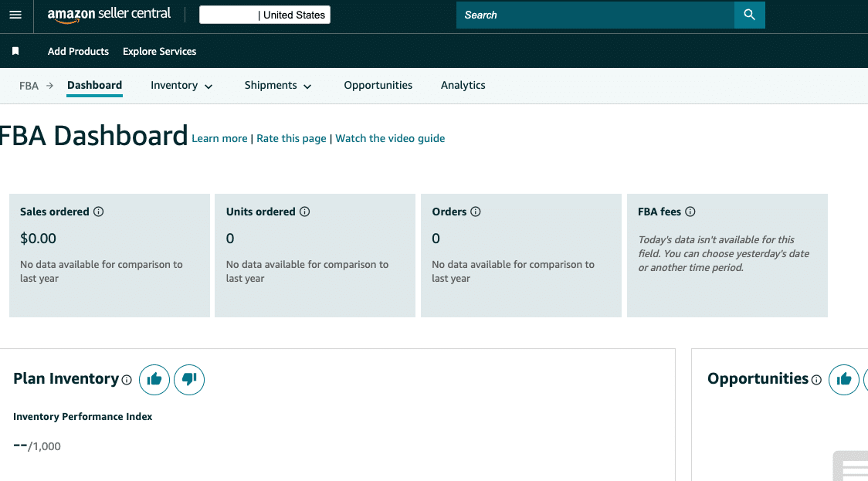Open the hamburger main menu
The height and width of the screenshot is (481, 868).
click(15, 15)
